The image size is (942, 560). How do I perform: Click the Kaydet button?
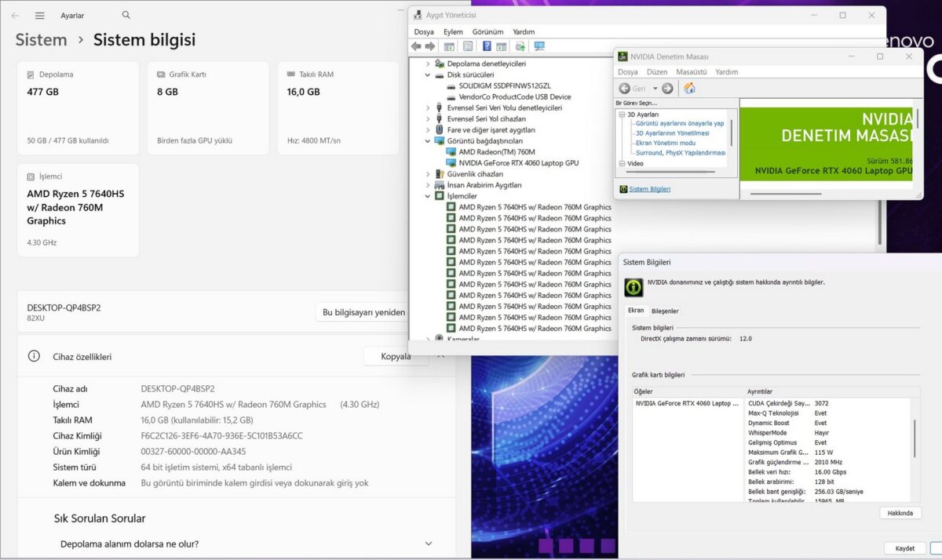point(904,548)
